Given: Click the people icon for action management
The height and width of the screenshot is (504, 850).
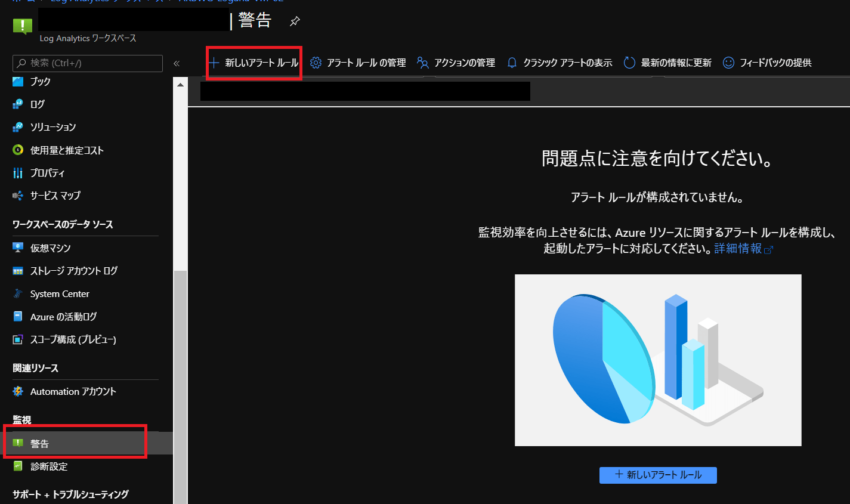Looking at the screenshot, I should tap(423, 63).
